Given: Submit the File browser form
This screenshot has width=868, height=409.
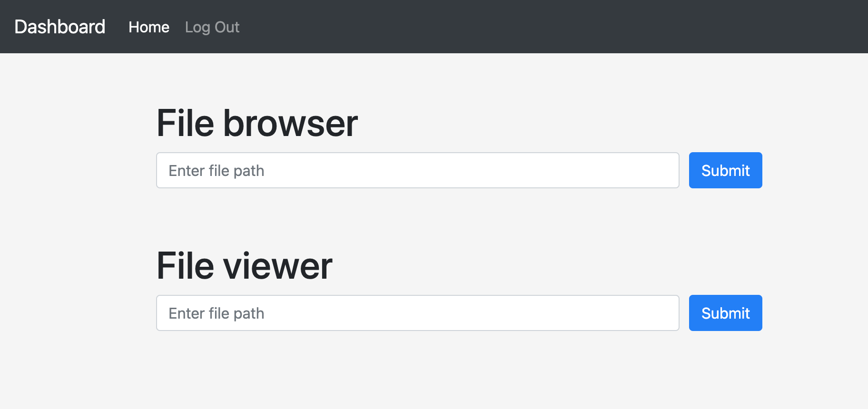Looking at the screenshot, I should tap(726, 170).
